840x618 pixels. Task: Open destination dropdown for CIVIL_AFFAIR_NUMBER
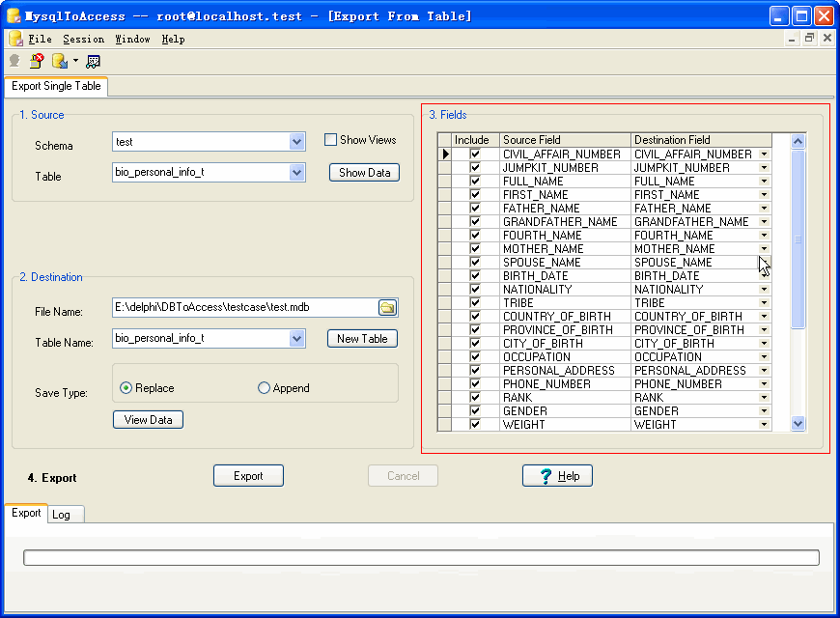click(765, 154)
